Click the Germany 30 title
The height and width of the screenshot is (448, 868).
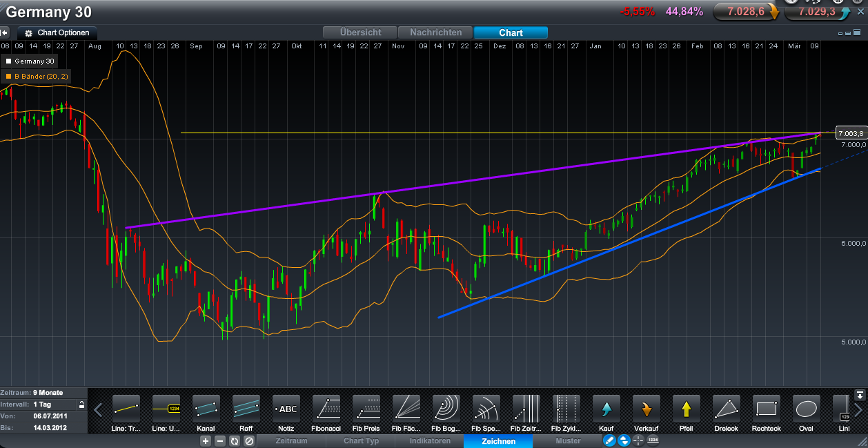(48, 12)
